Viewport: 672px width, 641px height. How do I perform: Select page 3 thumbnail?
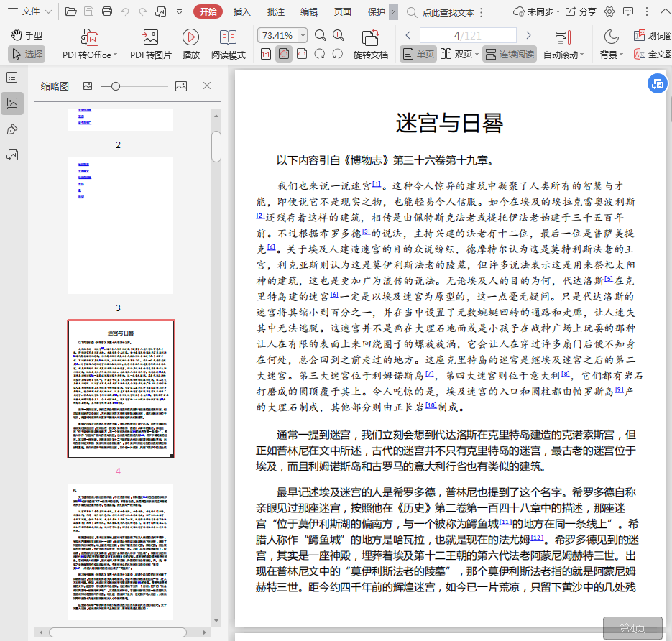click(121, 226)
